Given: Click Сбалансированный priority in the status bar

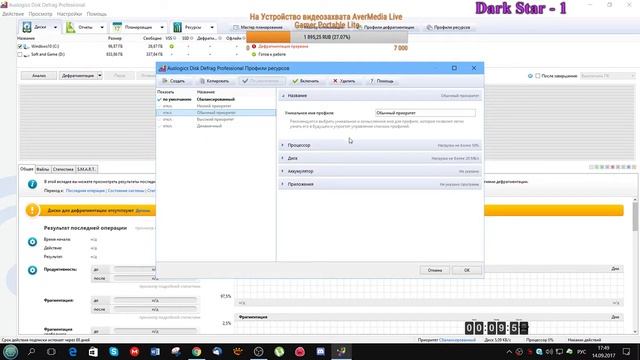Looking at the screenshot, I should tap(457, 340).
